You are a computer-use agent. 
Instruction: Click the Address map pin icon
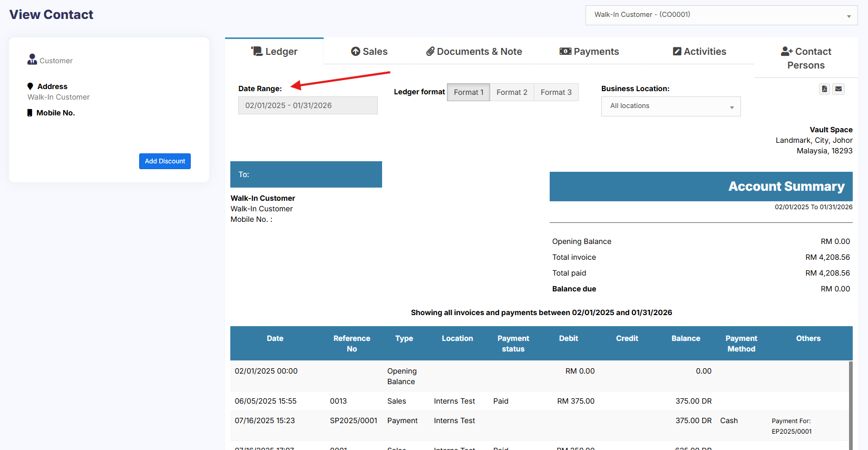tap(30, 86)
